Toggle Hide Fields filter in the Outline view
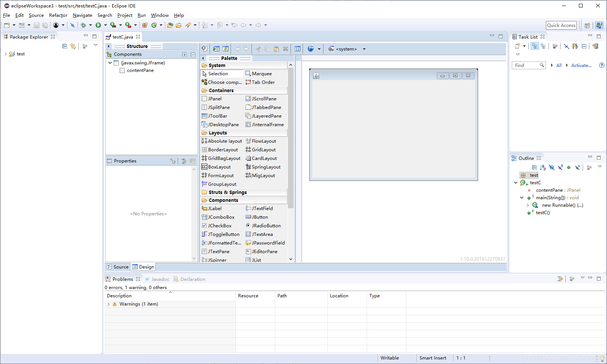 552,167
